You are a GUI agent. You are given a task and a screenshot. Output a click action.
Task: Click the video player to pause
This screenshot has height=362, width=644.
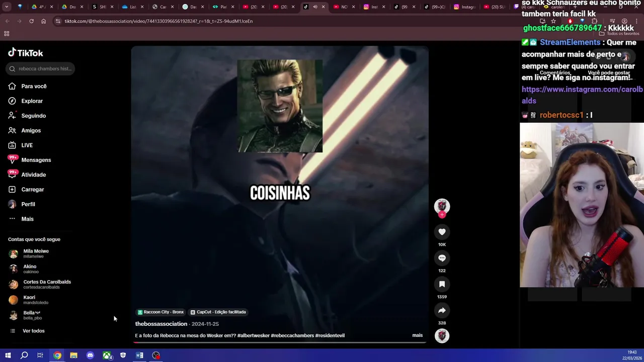pyautogui.click(x=280, y=194)
